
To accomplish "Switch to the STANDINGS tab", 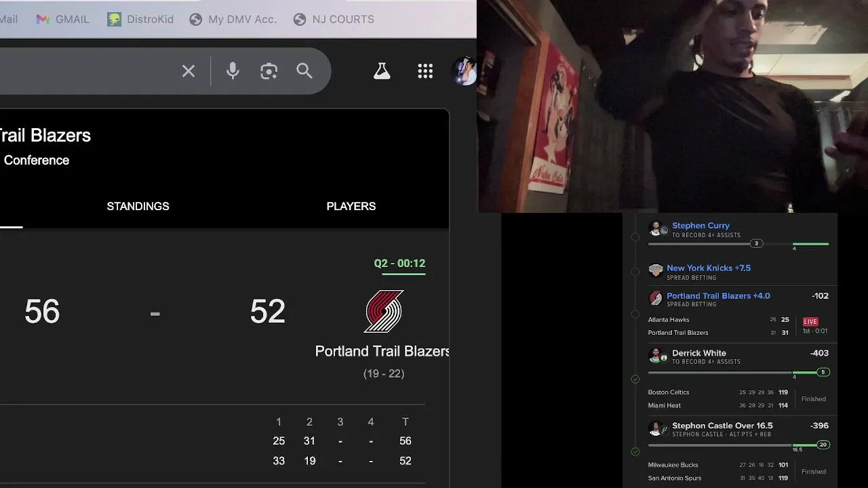I will 138,206.
